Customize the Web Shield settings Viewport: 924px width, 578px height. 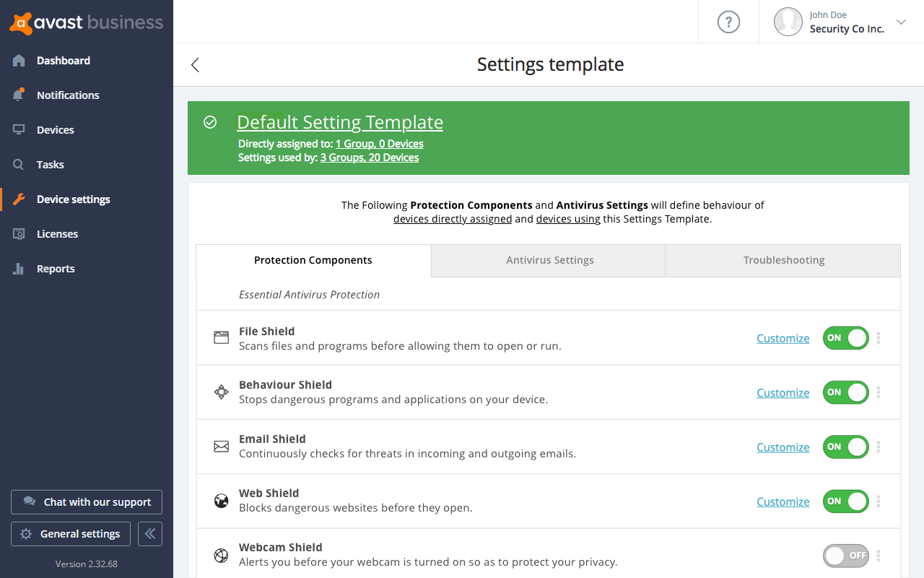tap(783, 501)
